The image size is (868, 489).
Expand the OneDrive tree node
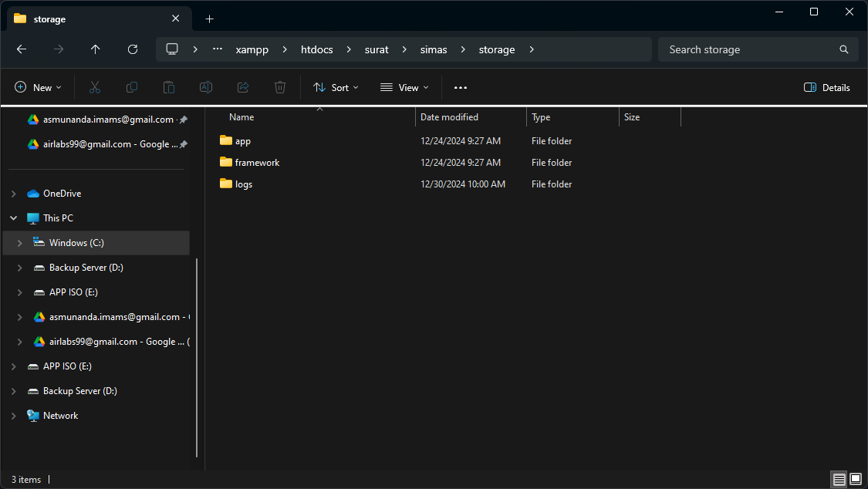pyautogui.click(x=14, y=194)
